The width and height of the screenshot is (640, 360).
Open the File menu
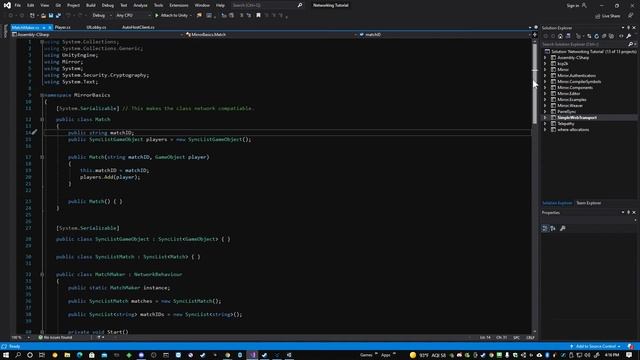tap(18, 5)
